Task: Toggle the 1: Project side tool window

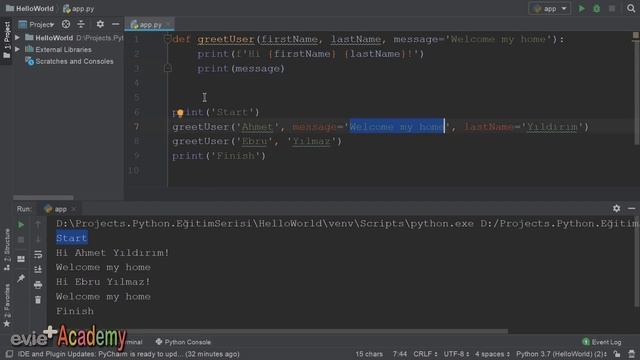Action: click(x=7, y=39)
